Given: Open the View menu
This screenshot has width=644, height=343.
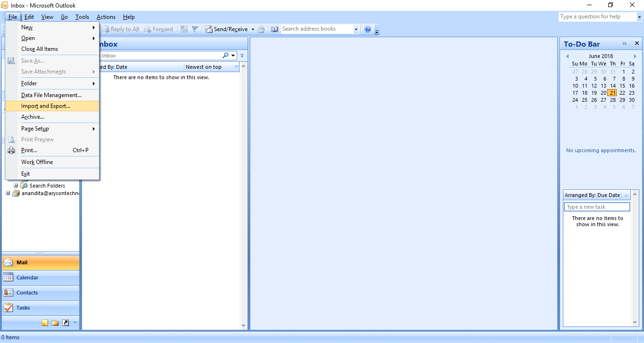Looking at the screenshot, I should (x=47, y=17).
